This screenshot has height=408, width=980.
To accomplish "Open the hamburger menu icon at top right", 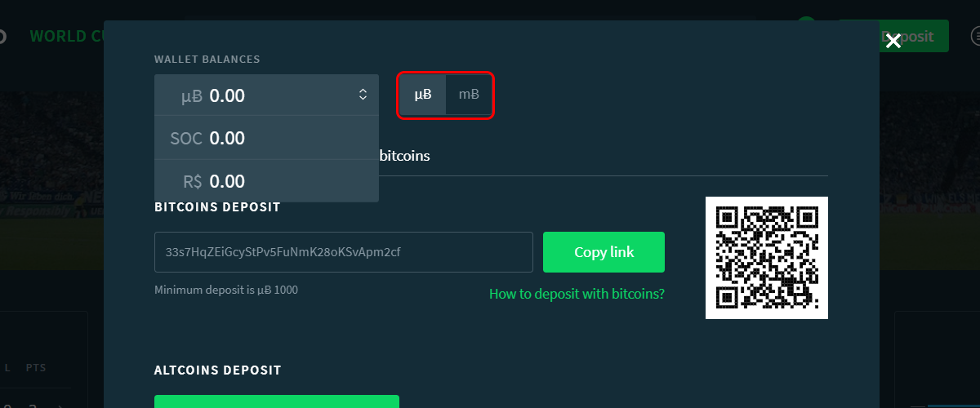I will pos(975,36).
